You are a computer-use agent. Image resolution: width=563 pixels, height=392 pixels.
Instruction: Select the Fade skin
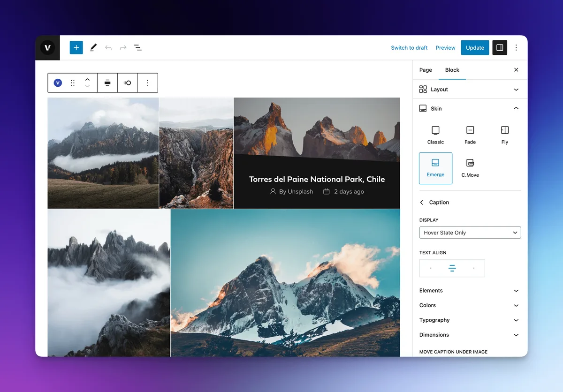(x=470, y=135)
